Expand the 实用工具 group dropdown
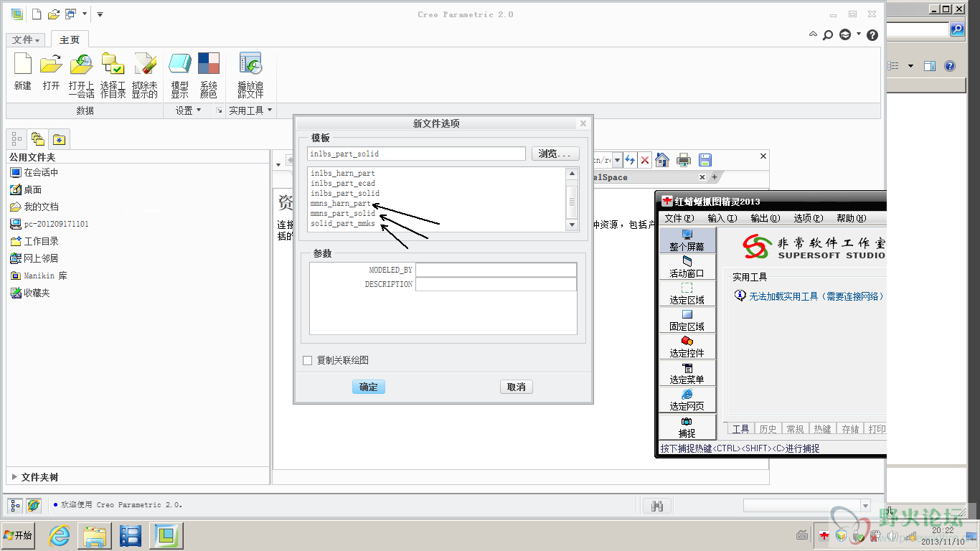Image resolution: width=980 pixels, height=551 pixels. (250, 110)
